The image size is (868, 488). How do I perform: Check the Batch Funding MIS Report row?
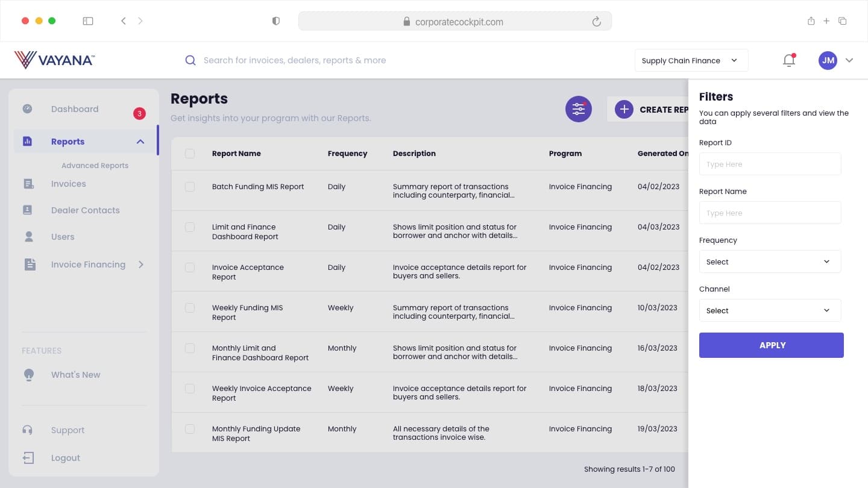[190, 187]
